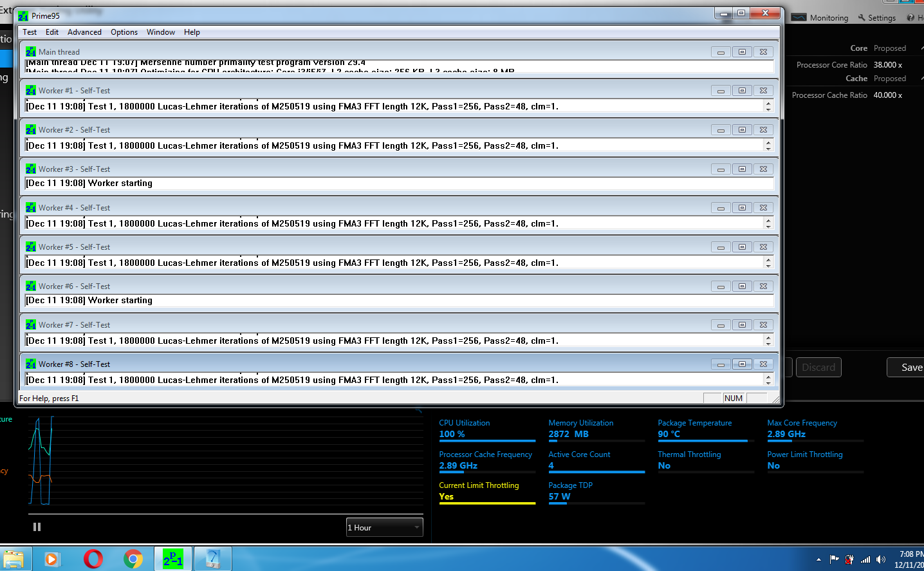The height and width of the screenshot is (571, 924).
Task: Select the Active Core Count monitor
Action: (x=596, y=461)
